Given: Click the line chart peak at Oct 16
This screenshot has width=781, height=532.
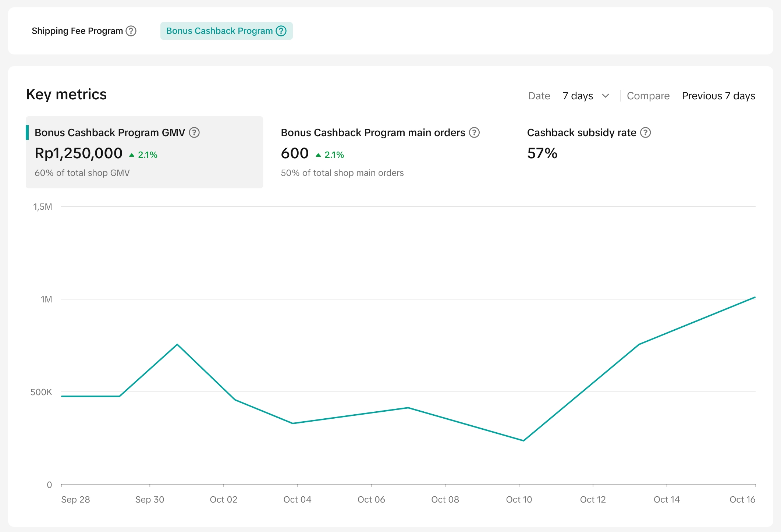Looking at the screenshot, I should (755, 297).
